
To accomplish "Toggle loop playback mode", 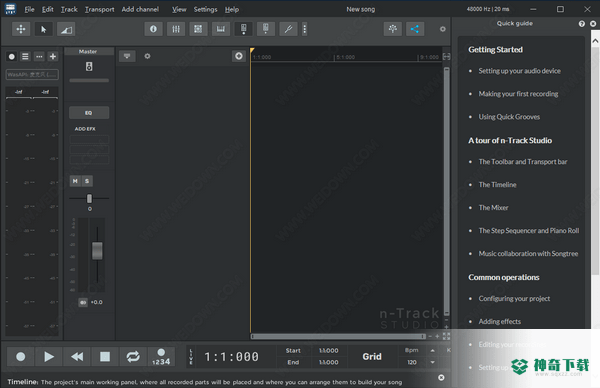I will pyautogui.click(x=133, y=357).
